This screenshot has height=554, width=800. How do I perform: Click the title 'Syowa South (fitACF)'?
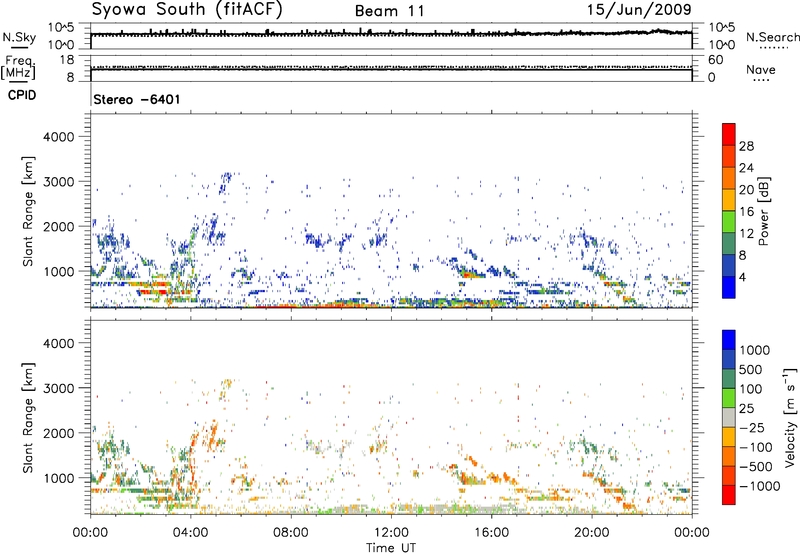click(187, 10)
